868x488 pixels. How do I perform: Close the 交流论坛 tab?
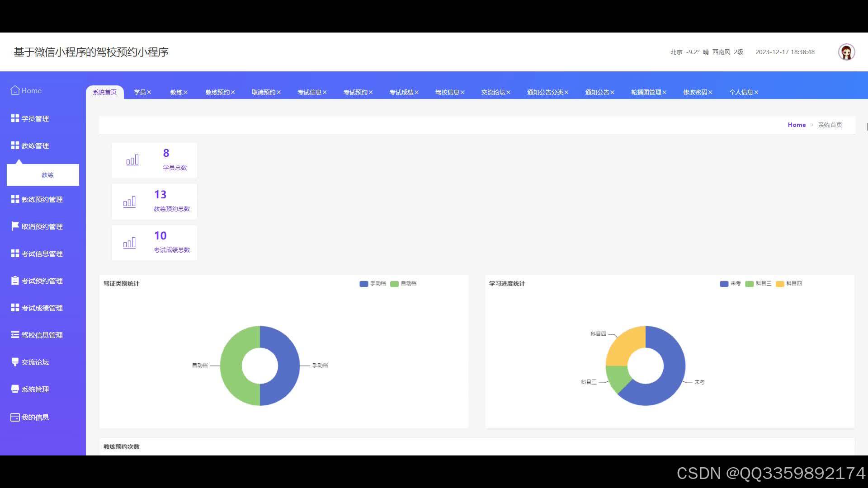pyautogui.click(x=508, y=92)
